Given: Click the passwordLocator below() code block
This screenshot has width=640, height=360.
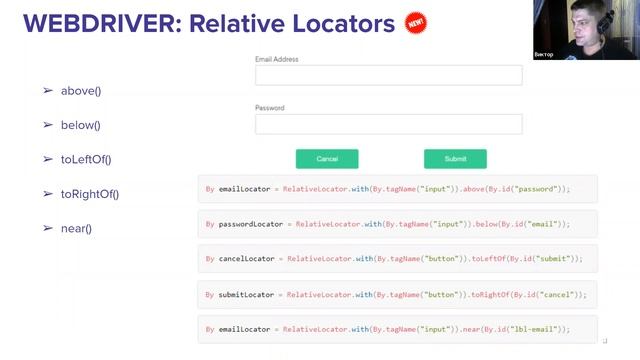Looking at the screenshot, I should 398,224.
